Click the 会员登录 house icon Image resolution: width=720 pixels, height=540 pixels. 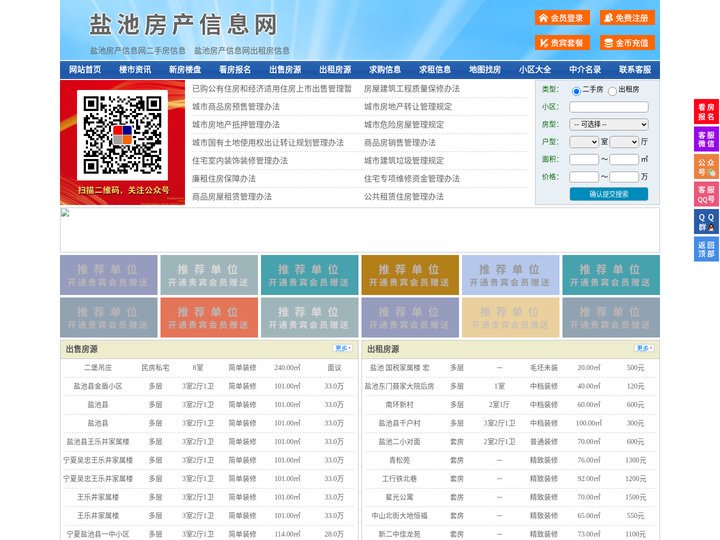pyautogui.click(x=543, y=18)
